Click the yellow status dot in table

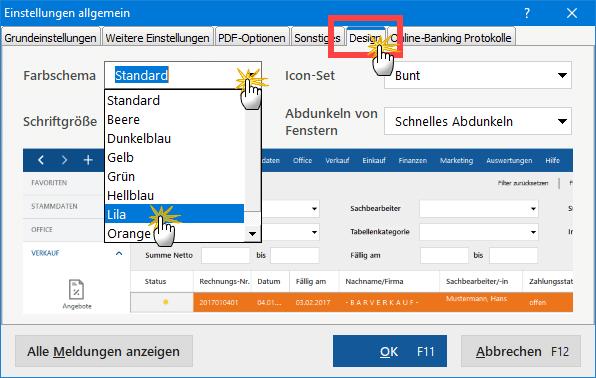pyautogui.click(x=165, y=302)
